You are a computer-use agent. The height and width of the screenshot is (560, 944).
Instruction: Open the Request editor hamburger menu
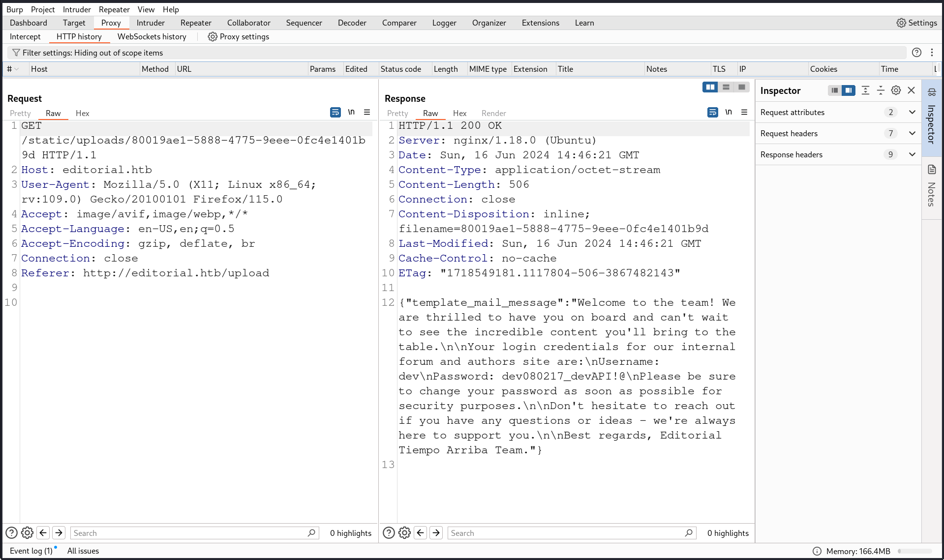tap(367, 112)
